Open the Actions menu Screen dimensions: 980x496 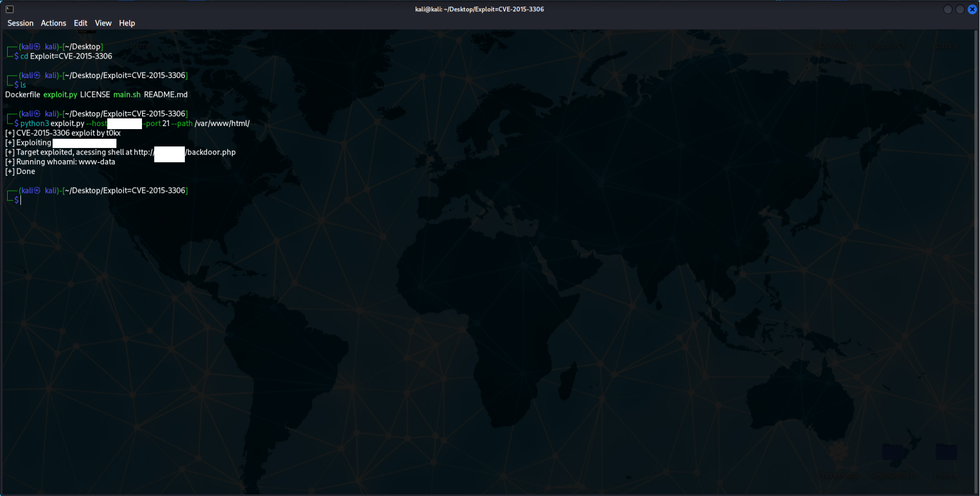(x=54, y=23)
